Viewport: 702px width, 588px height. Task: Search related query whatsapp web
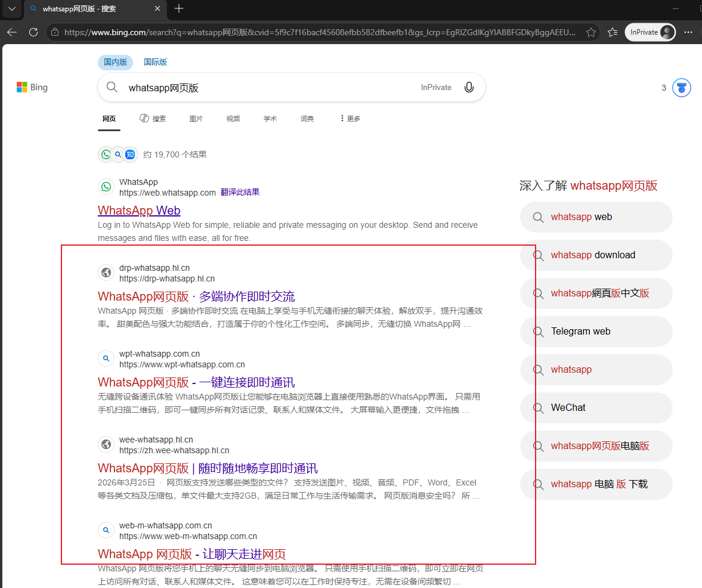coord(596,217)
